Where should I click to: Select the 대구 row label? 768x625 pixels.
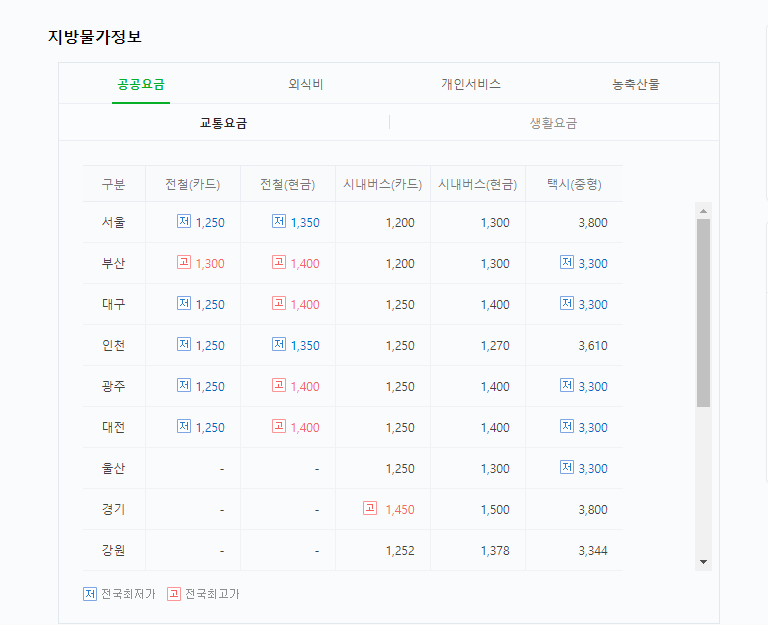114,304
